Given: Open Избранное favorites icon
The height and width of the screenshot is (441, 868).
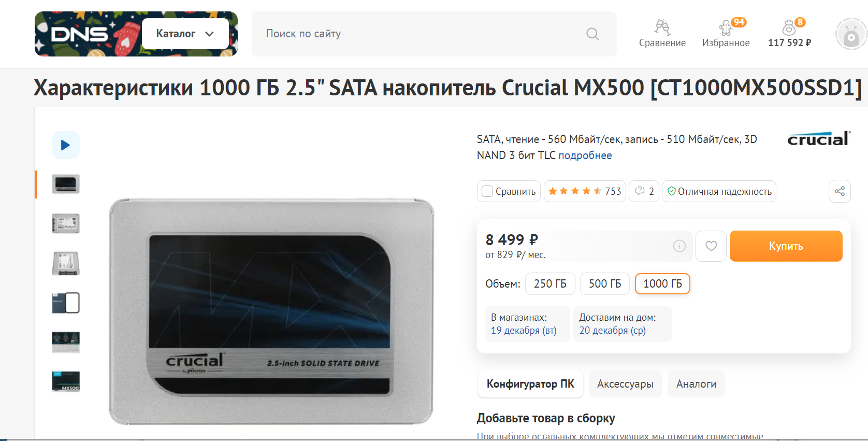Looking at the screenshot, I should (726, 33).
